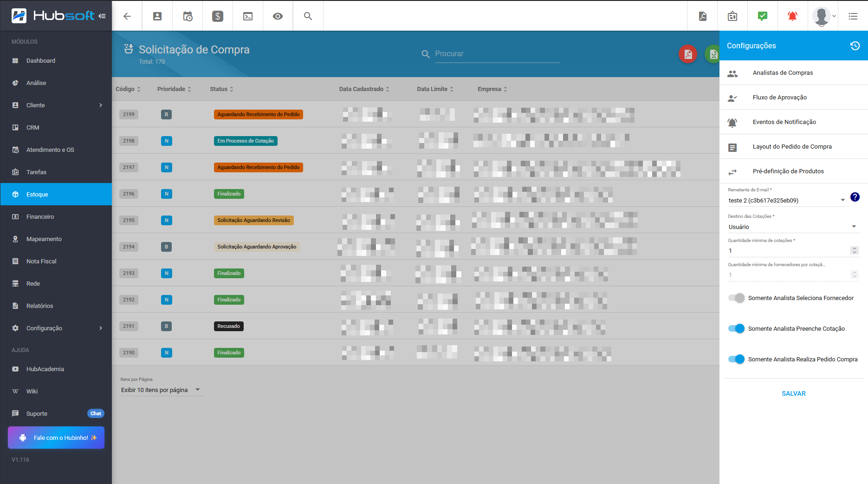Open Eventos de Notificação settings

[x=784, y=122]
